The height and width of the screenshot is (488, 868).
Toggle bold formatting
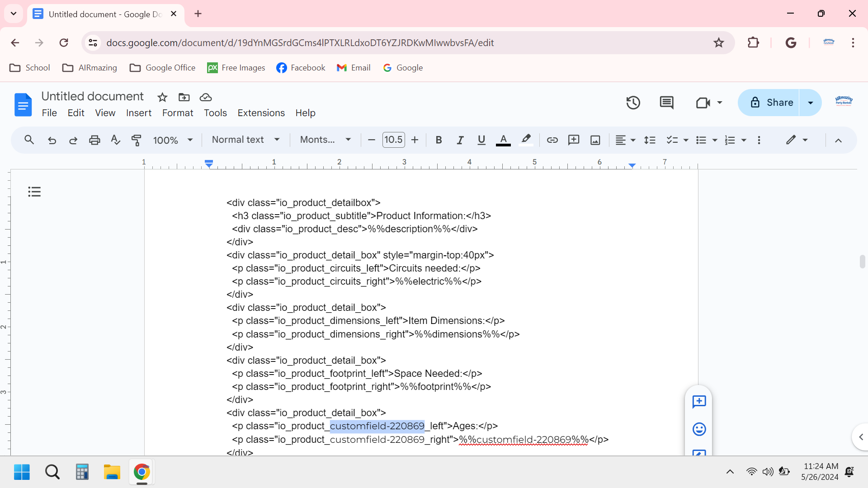(x=439, y=140)
